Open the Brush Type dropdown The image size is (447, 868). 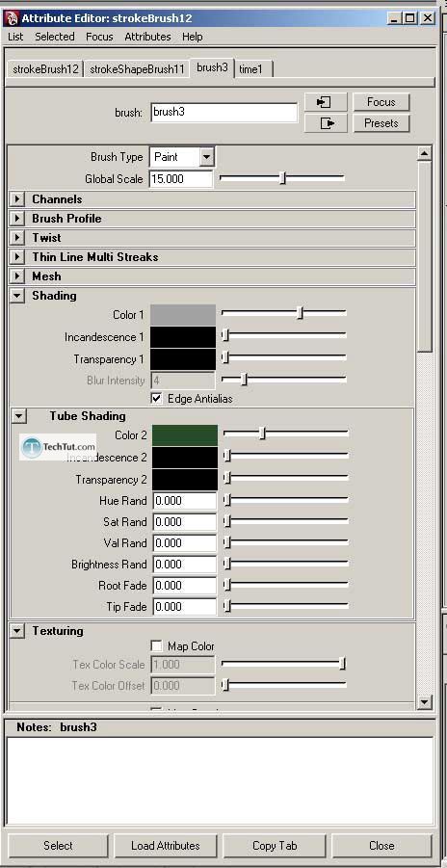click(206, 157)
